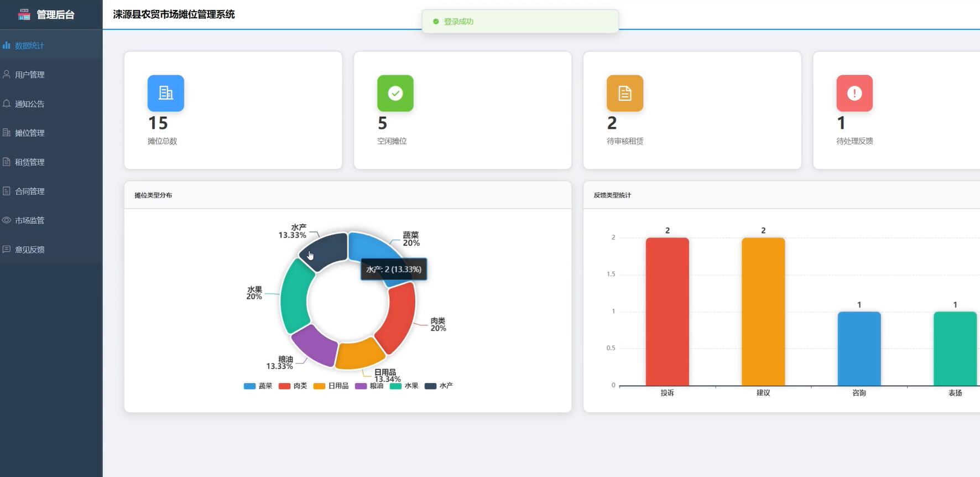Click the red 待处理反馈 alert icon
The image size is (980, 477).
click(854, 93)
